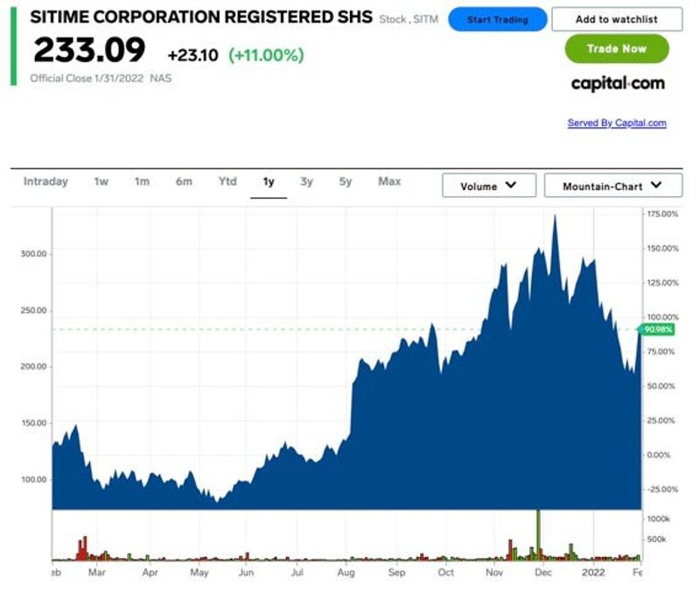Show the 3y chart range
The image size is (700, 606).
click(x=306, y=181)
